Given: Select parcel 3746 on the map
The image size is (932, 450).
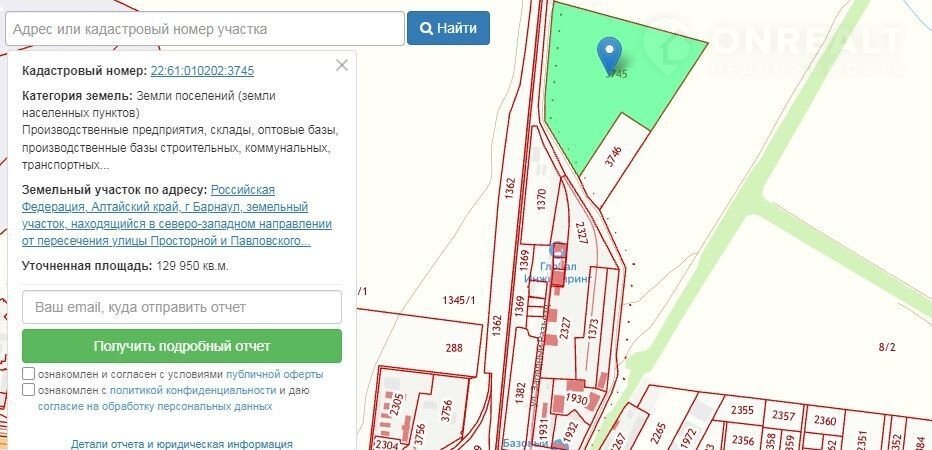Looking at the screenshot, I should click(613, 155).
